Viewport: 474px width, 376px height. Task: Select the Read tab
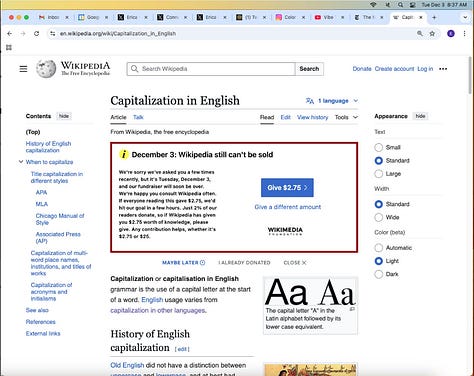pyautogui.click(x=267, y=117)
